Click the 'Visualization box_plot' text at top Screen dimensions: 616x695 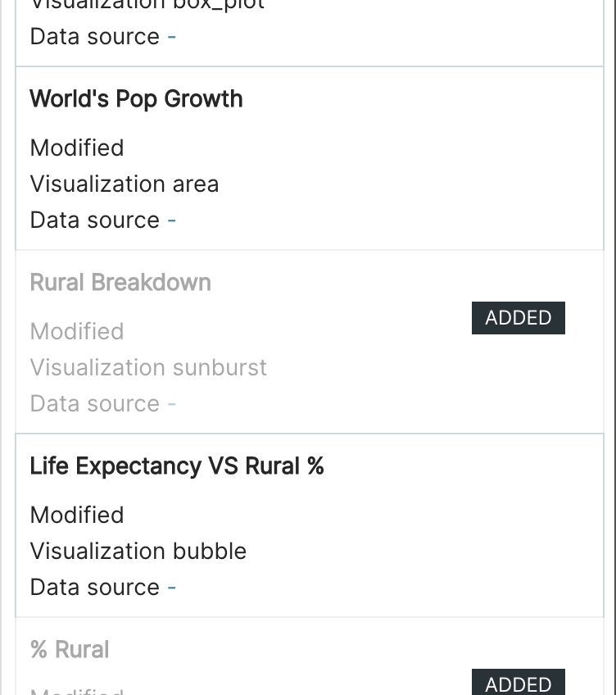point(147,5)
